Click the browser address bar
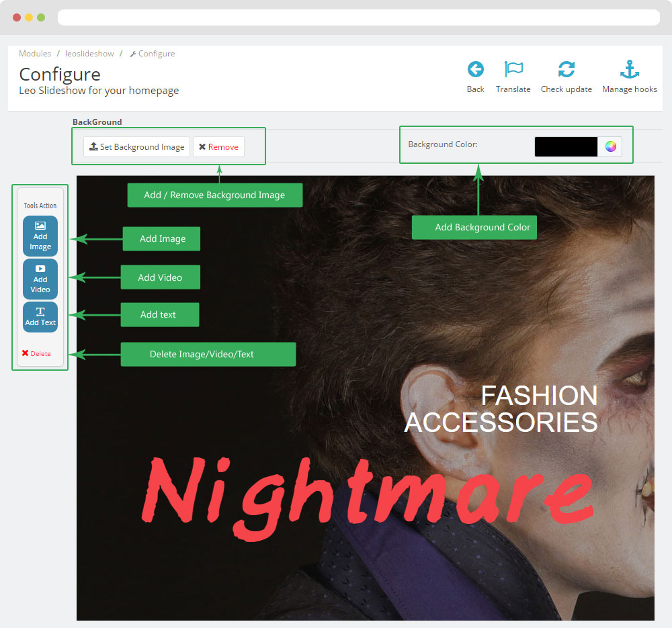Viewport: 672px width, 628px height. point(359,17)
